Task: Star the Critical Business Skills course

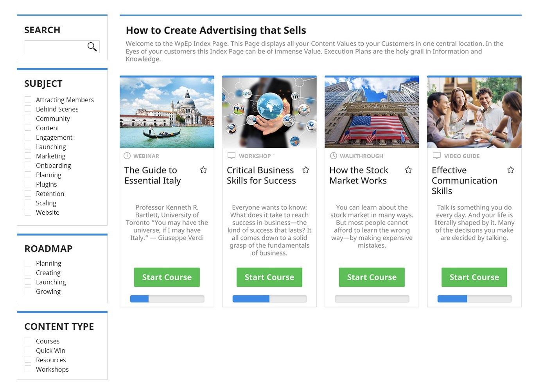Action: coord(306,170)
